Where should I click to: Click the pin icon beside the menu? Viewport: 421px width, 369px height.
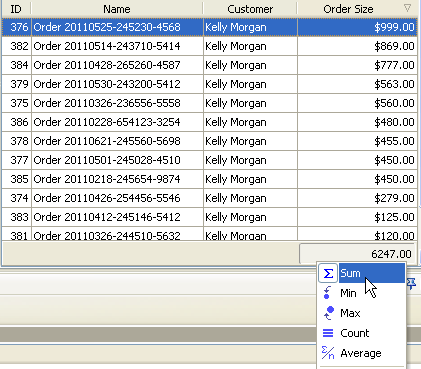coord(412,284)
